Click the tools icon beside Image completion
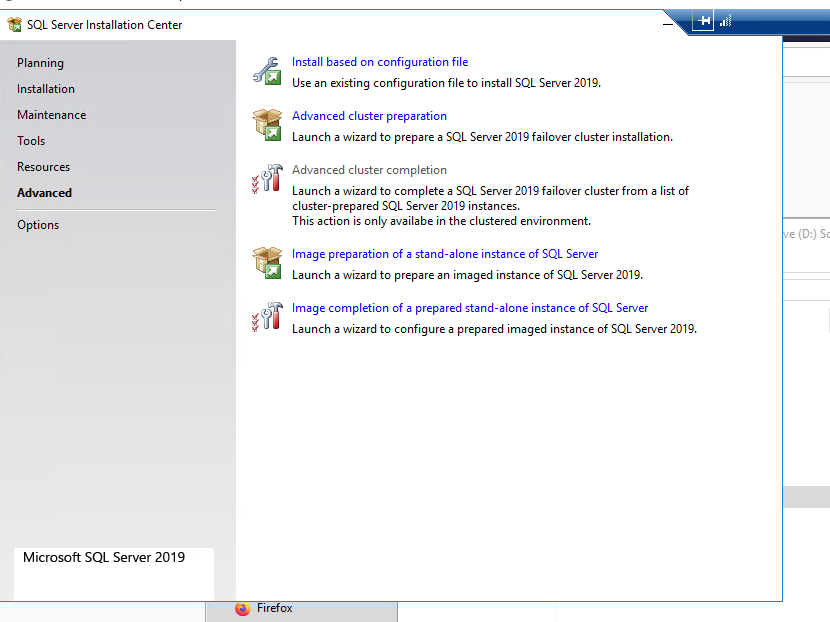The height and width of the screenshot is (622, 830). tap(267, 317)
